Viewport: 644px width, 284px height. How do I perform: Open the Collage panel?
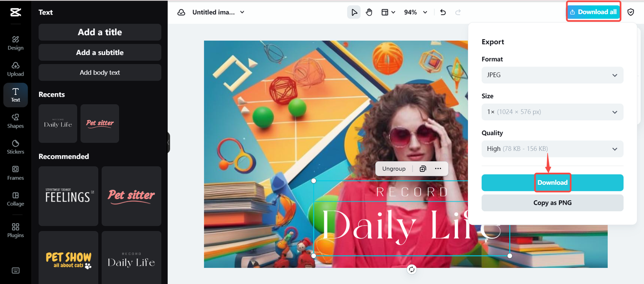(x=16, y=199)
